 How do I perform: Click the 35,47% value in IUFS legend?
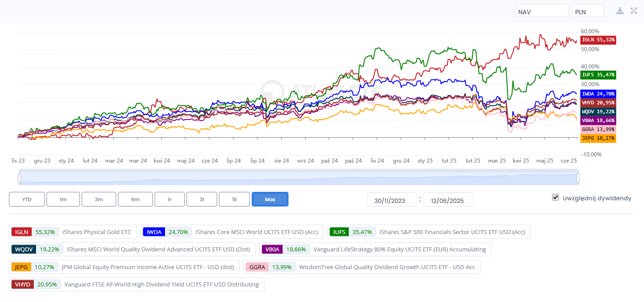pyautogui.click(x=362, y=232)
